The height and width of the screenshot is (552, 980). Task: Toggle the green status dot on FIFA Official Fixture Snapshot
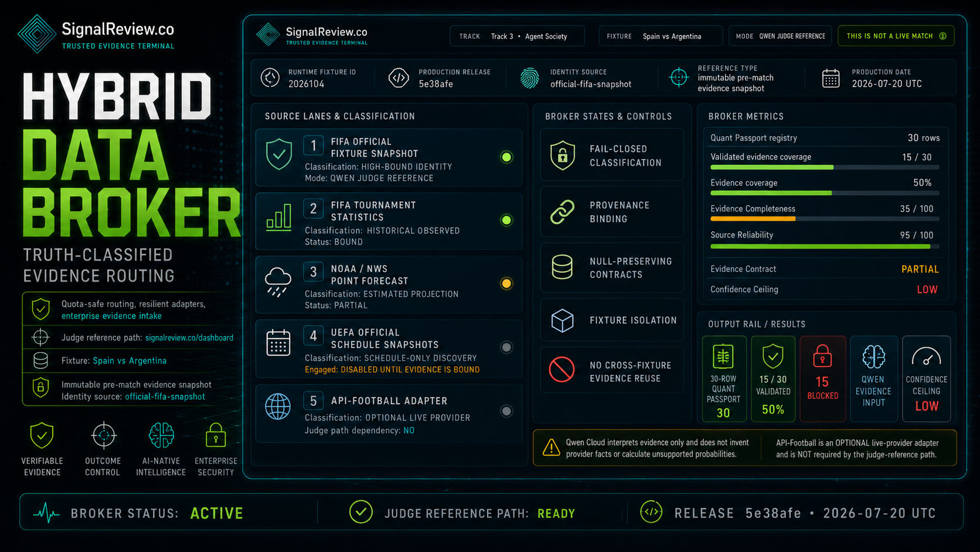[506, 157]
